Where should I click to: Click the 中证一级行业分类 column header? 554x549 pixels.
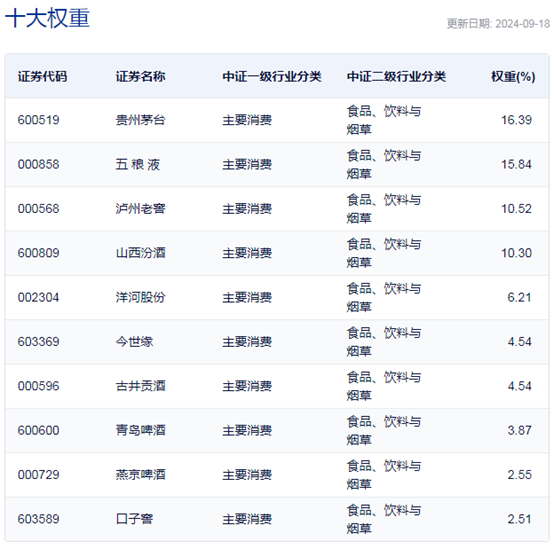point(272,77)
